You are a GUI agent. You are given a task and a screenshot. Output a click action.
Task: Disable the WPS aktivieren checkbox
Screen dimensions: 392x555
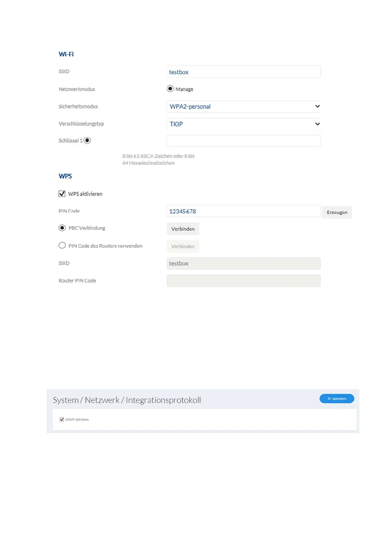62,194
